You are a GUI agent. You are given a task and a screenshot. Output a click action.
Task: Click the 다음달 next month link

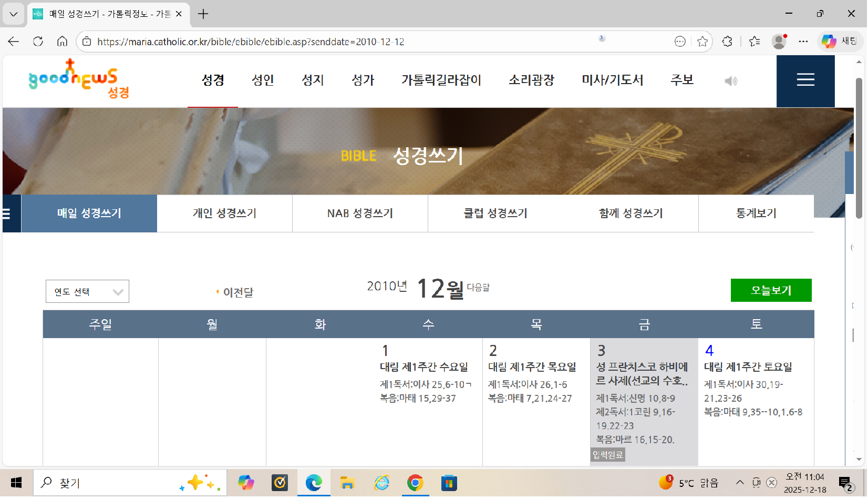click(x=478, y=288)
